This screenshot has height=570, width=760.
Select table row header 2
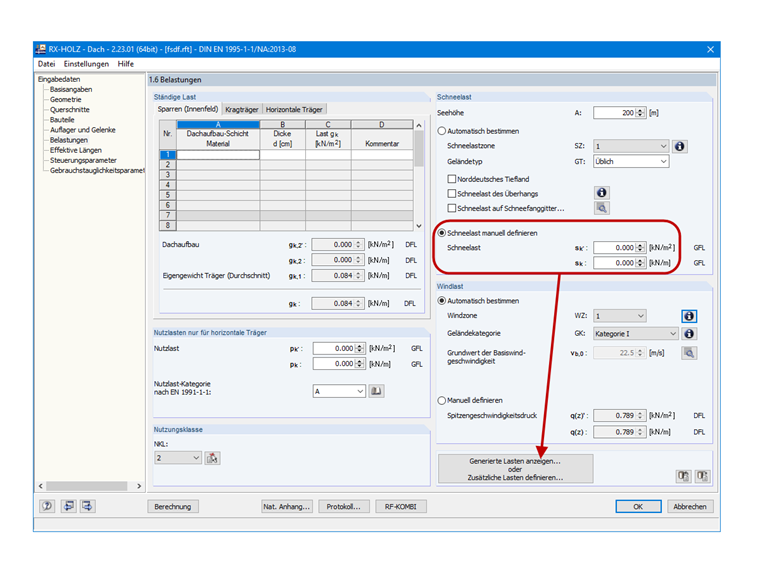(168, 165)
